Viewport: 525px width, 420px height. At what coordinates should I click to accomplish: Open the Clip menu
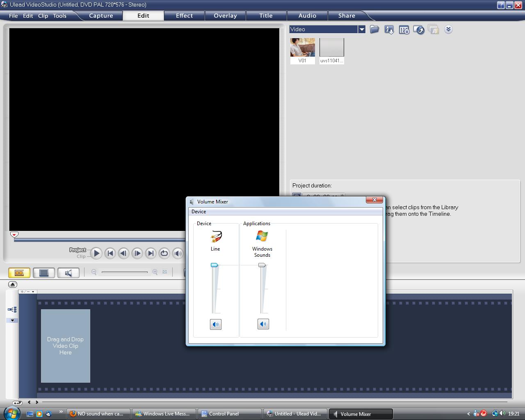(x=43, y=16)
